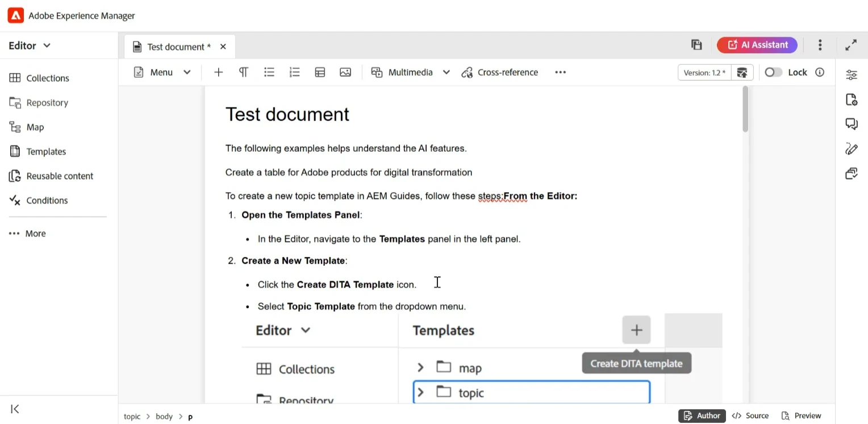This screenshot has width=868, height=424.
Task: Open the Conditions panel
Action: click(39, 200)
